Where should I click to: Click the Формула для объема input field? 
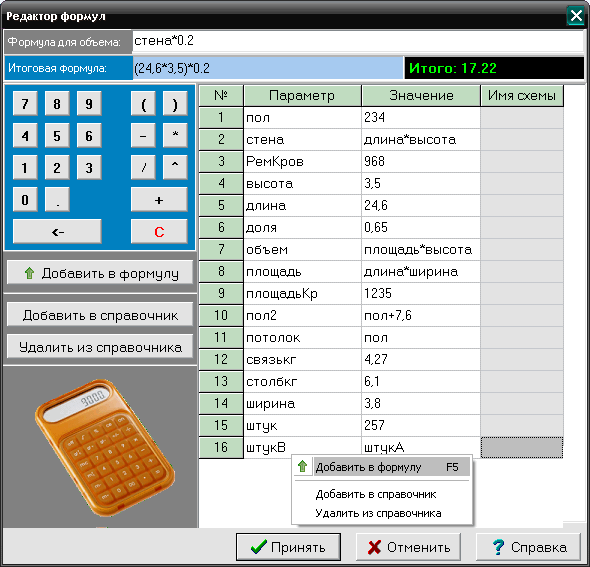pyautogui.click(x=358, y=41)
